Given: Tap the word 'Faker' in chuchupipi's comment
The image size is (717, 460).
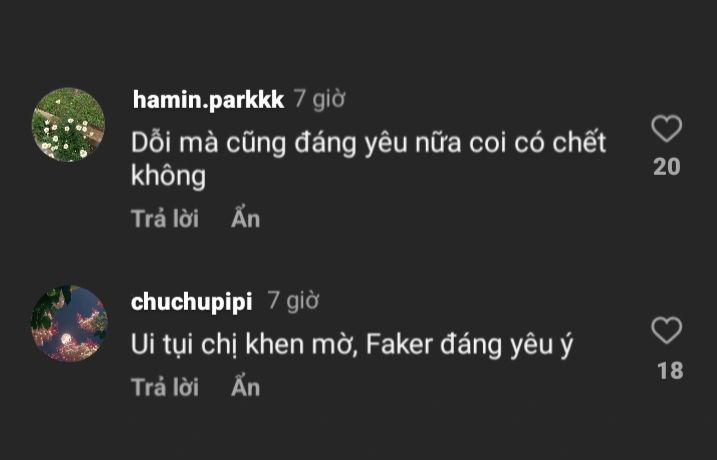Looking at the screenshot, I should [x=399, y=344].
